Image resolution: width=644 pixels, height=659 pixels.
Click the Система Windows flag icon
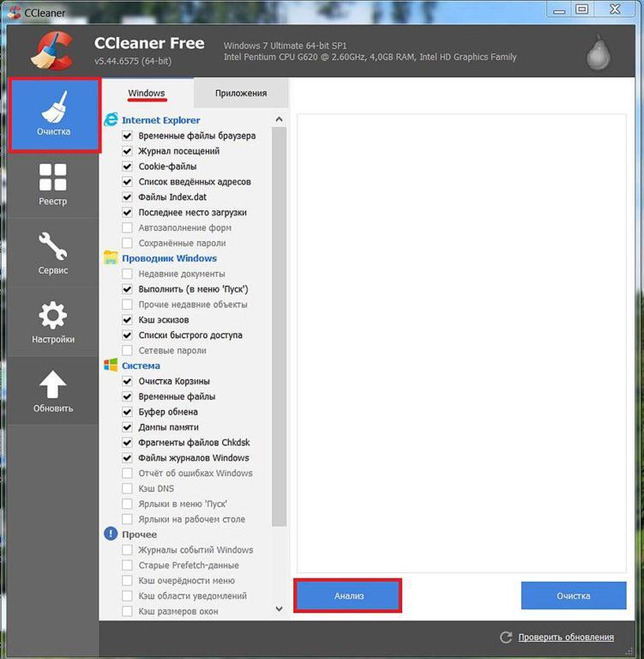[111, 365]
